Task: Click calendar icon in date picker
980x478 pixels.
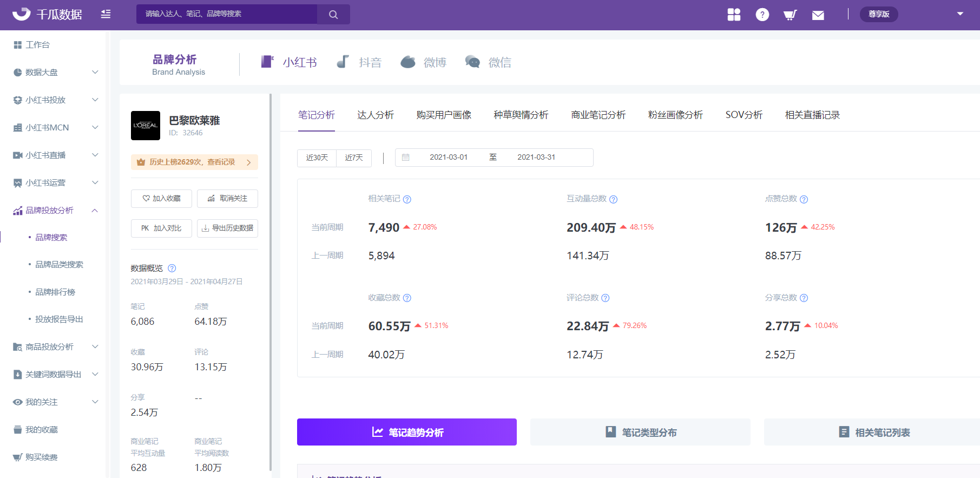Action: click(x=405, y=158)
